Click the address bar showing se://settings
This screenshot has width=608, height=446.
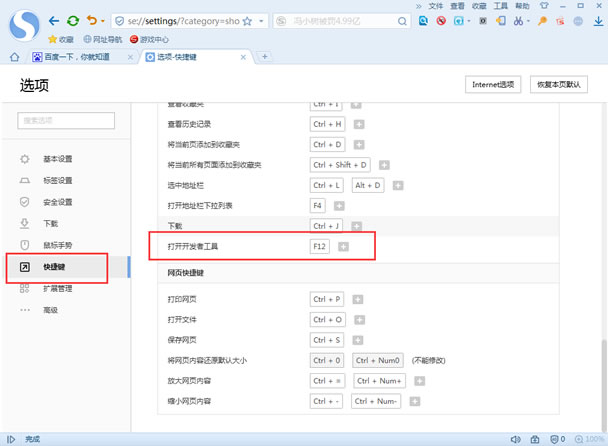click(183, 21)
